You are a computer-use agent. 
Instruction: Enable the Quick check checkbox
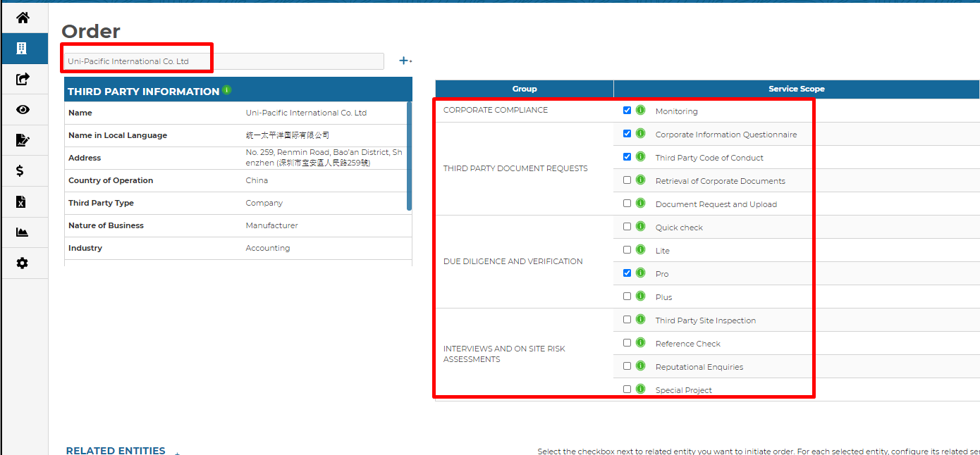tap(627, 227)
